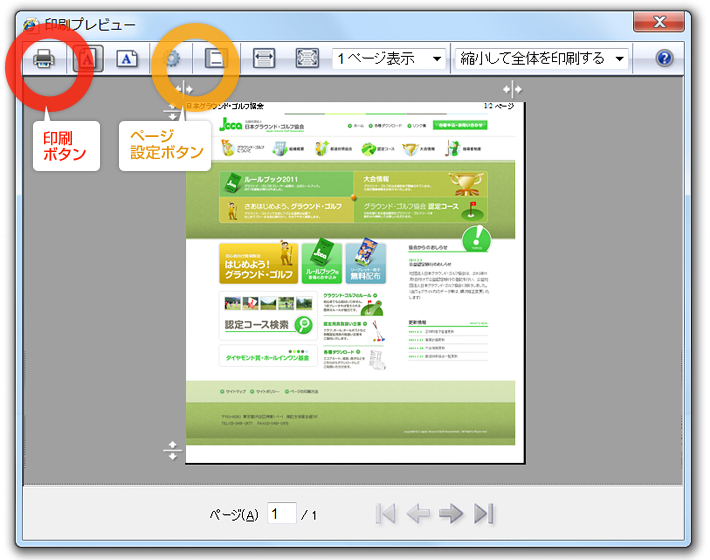Open the 1ページ表示 page view dropdown
The height and width of the screenshot is (560, 710).
[389, 59]
